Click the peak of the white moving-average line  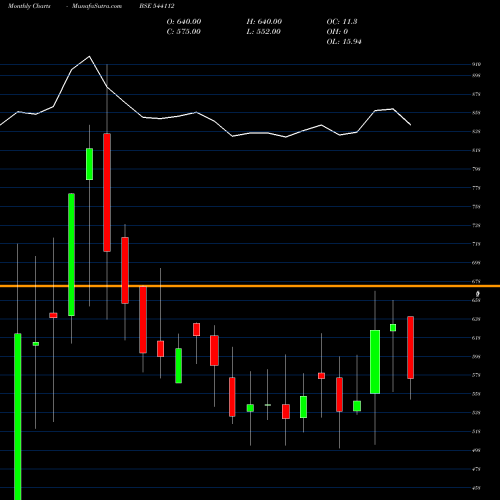pos(89,56)
